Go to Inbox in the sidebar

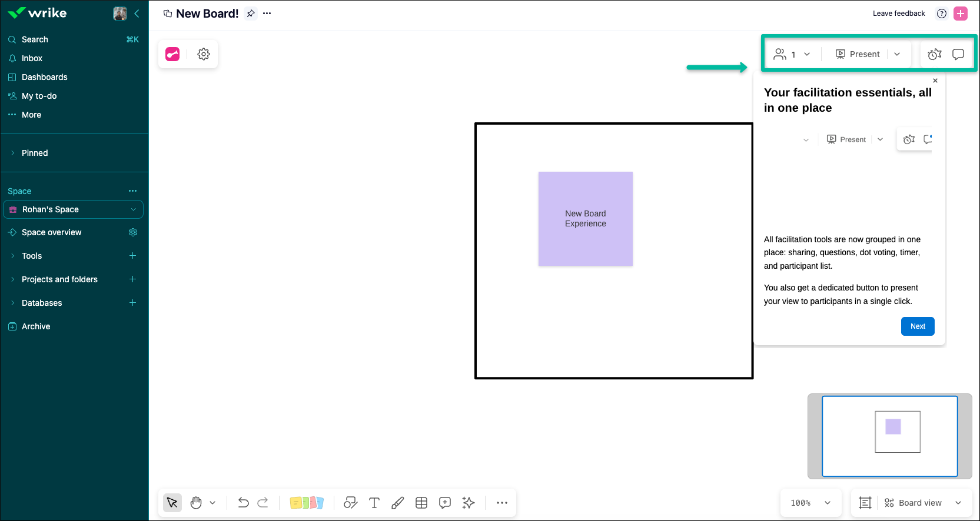pyautogui.click(x=32, y=58)
